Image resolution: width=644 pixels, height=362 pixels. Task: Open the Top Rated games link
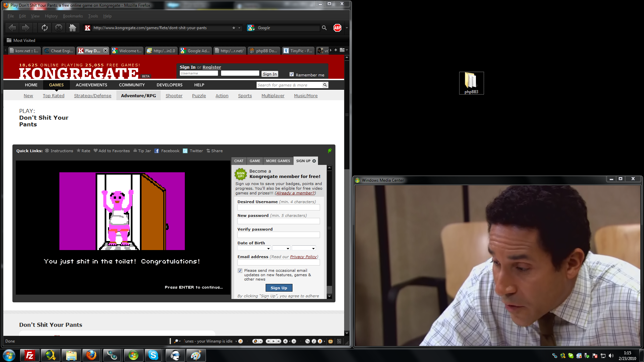53,96
